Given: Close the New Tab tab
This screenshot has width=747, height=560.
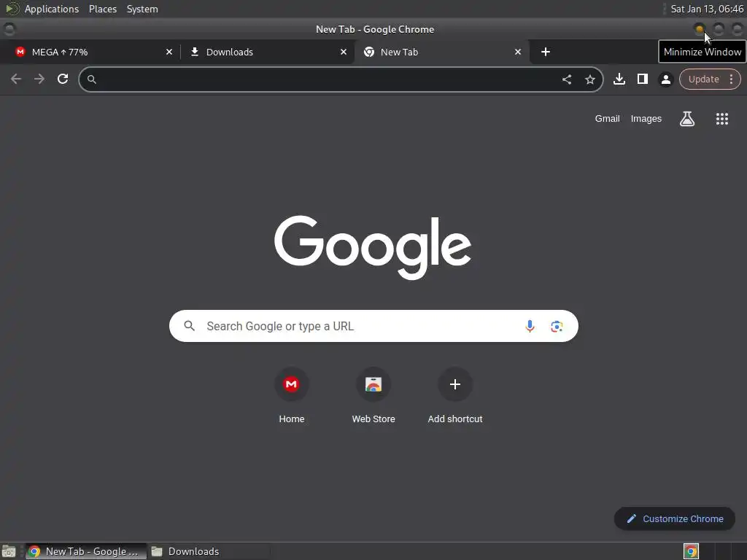Looking at the screenshot, I should [517, 52].
